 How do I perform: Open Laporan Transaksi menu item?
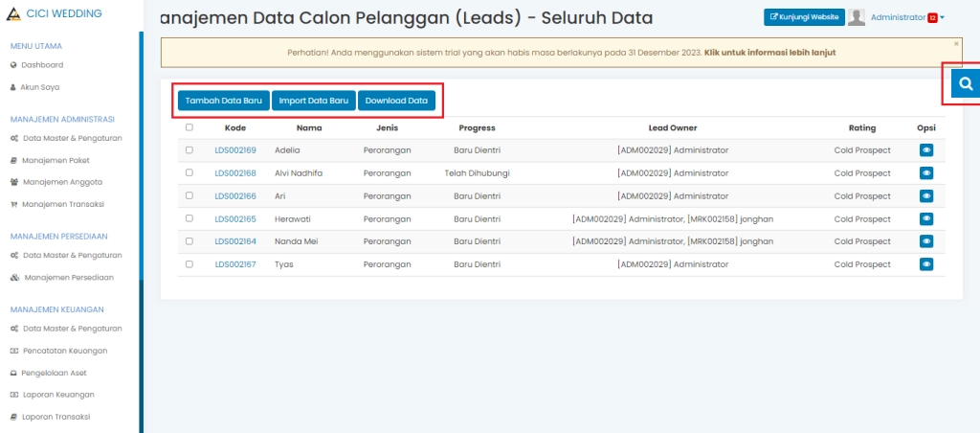tap(56, 417)
